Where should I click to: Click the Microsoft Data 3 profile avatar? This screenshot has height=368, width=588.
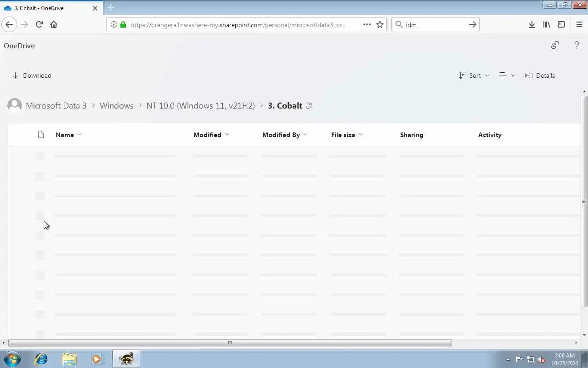click(x=15, y=105)
